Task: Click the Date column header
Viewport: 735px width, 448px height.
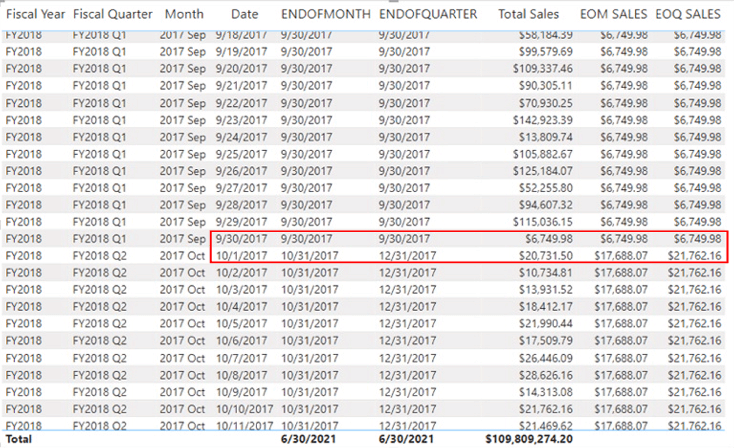Action: coord(244,15)
